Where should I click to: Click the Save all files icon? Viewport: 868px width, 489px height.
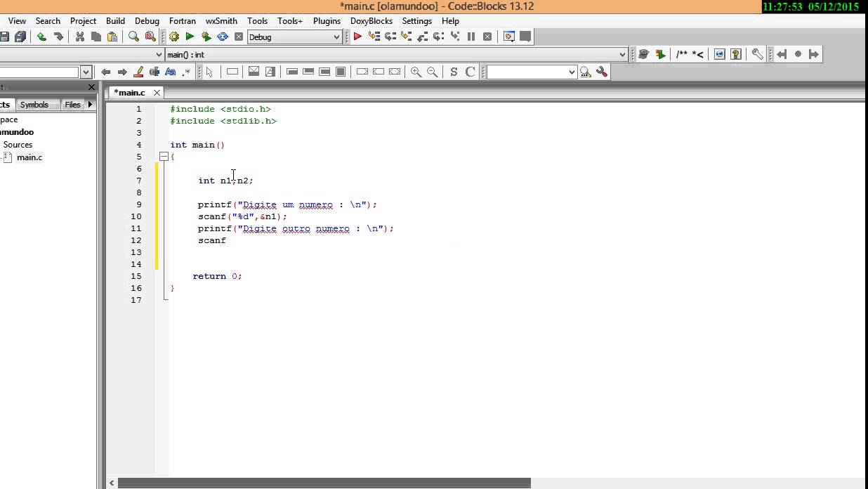coord(20,37)
